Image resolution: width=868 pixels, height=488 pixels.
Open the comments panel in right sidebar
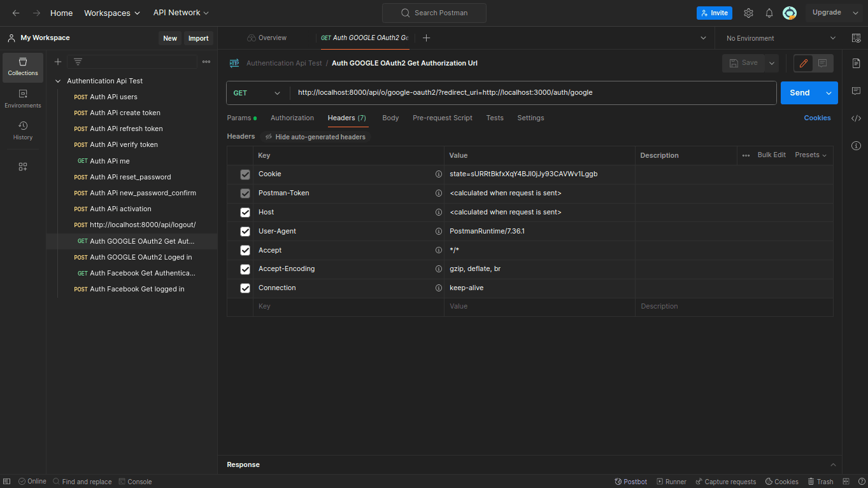click(x=856, y=91)
